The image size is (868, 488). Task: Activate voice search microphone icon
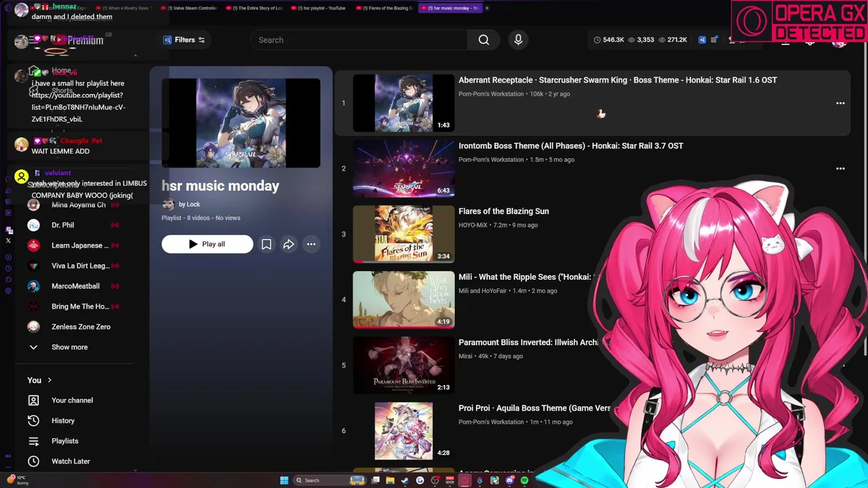(x=518, y=40)
